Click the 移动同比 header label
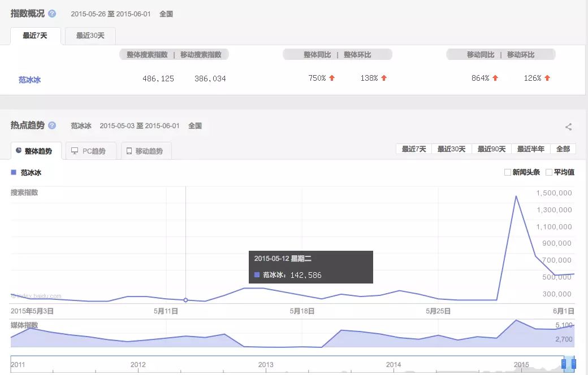Viewport: 588px width, 375px height. (481, 55)
